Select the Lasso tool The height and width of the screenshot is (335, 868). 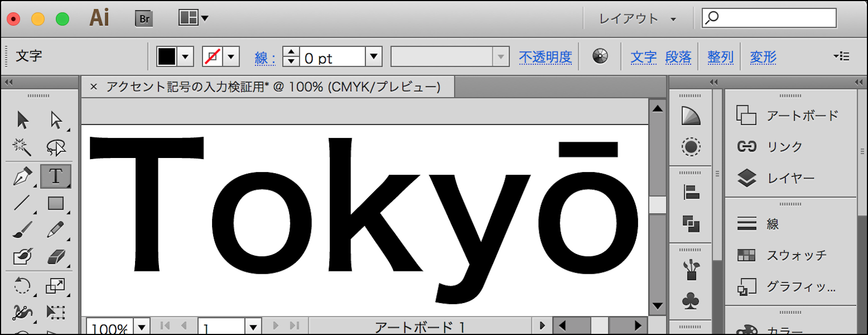(x=55, y=147)
